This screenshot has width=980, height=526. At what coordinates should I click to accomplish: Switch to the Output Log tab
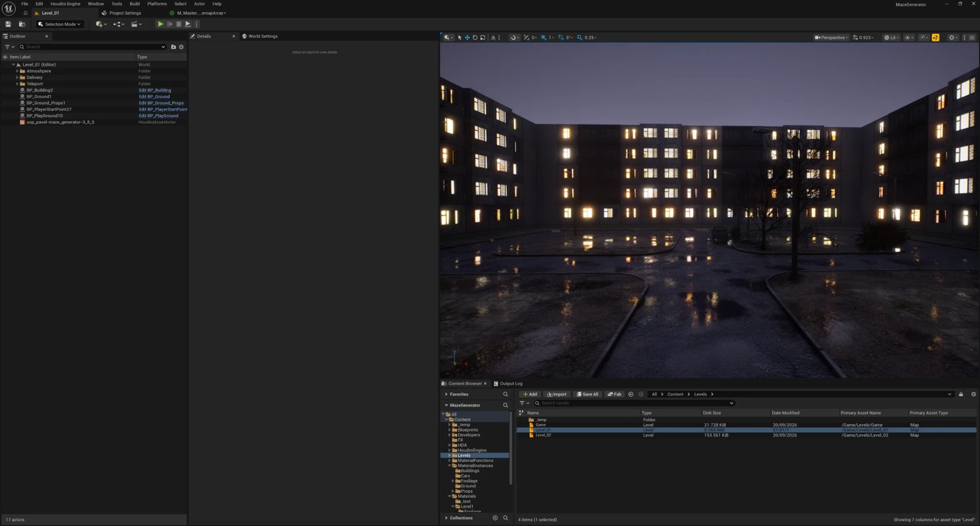508,384
